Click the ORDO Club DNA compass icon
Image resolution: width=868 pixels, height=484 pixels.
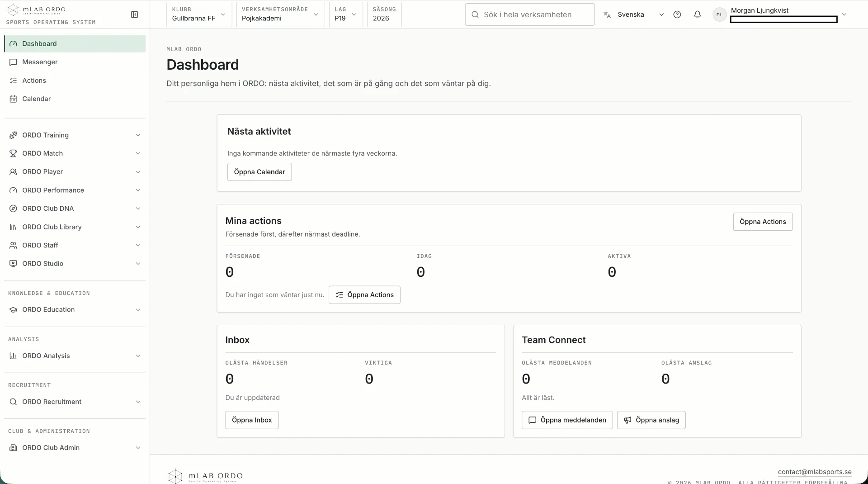13,209
